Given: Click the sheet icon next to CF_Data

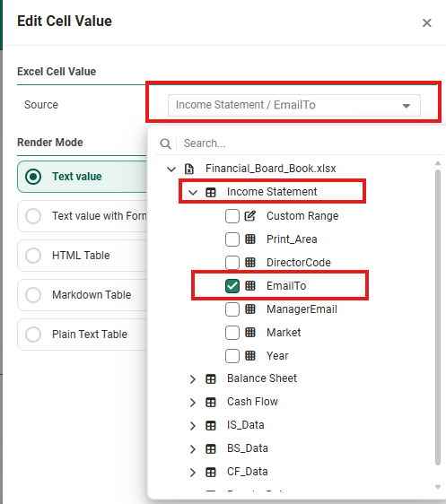Looking at the screenshot, I should (211, 473).
